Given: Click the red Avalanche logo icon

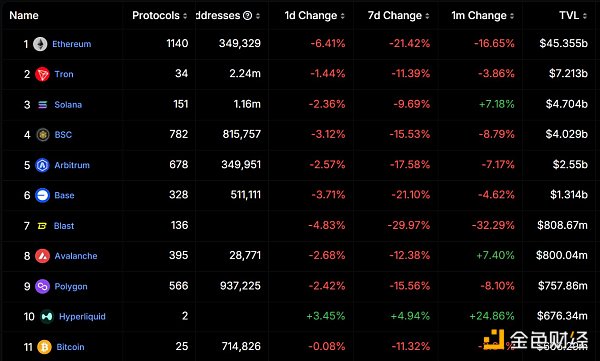Looking at the screenshot, I should [x=42, y=256].
